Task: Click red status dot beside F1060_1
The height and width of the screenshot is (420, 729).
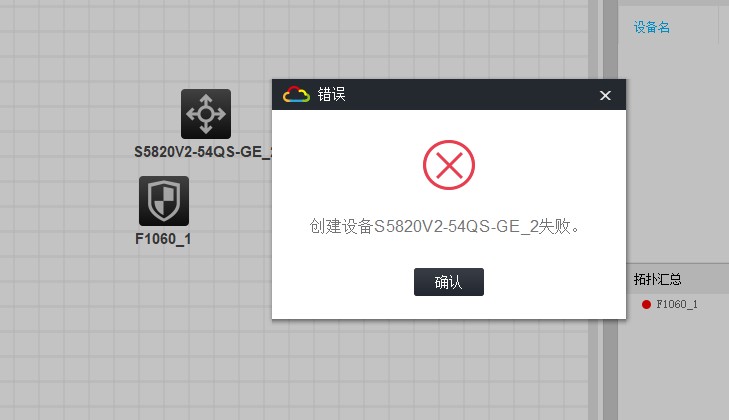Action: [646, 304]
